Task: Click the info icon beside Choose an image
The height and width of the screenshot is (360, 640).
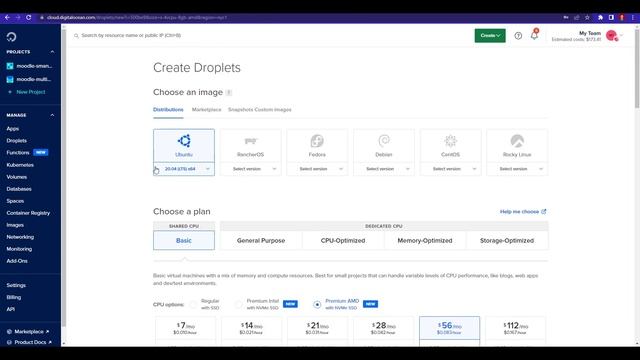Action: (x=229, y=93)
